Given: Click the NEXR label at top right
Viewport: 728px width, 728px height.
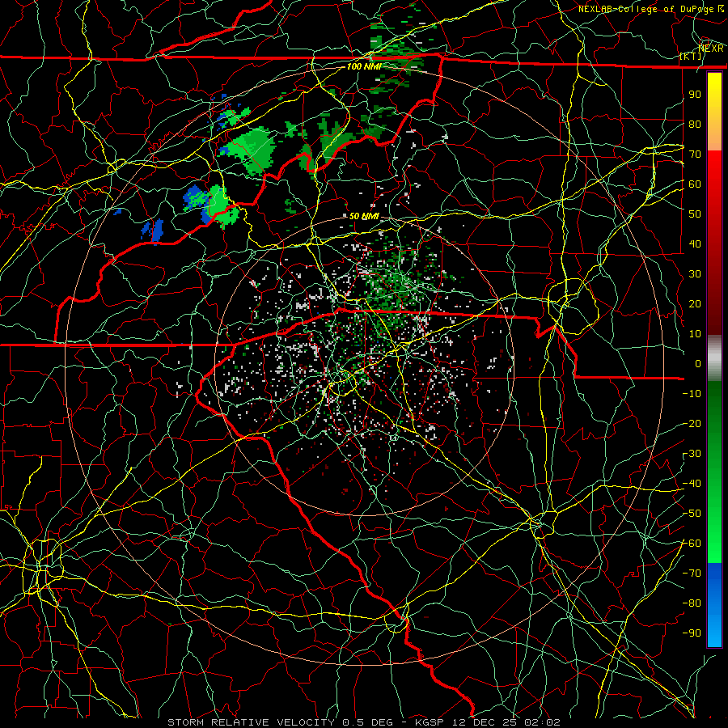Looking at the screenshot, I should tap(711, 48).
